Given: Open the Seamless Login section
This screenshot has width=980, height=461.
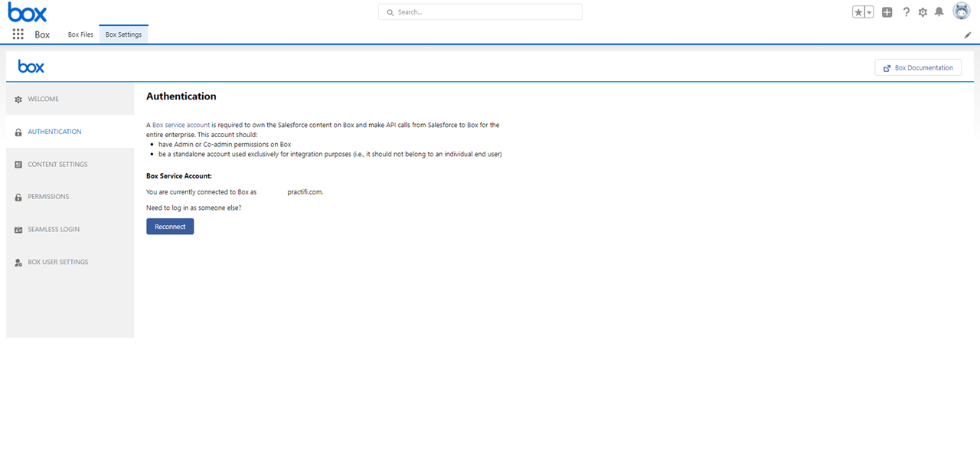Looking at the screenshot, I should [x=70, y=230].
